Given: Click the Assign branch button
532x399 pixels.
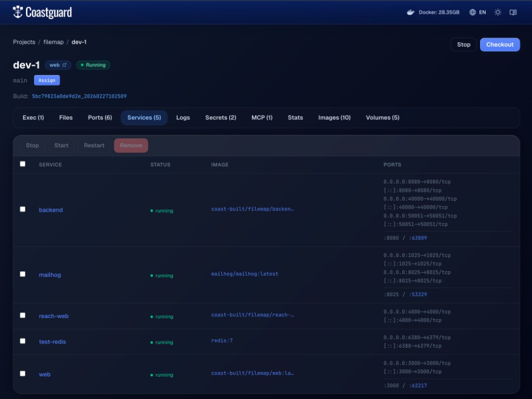Looking at the screenshot, I should [47, 81].
